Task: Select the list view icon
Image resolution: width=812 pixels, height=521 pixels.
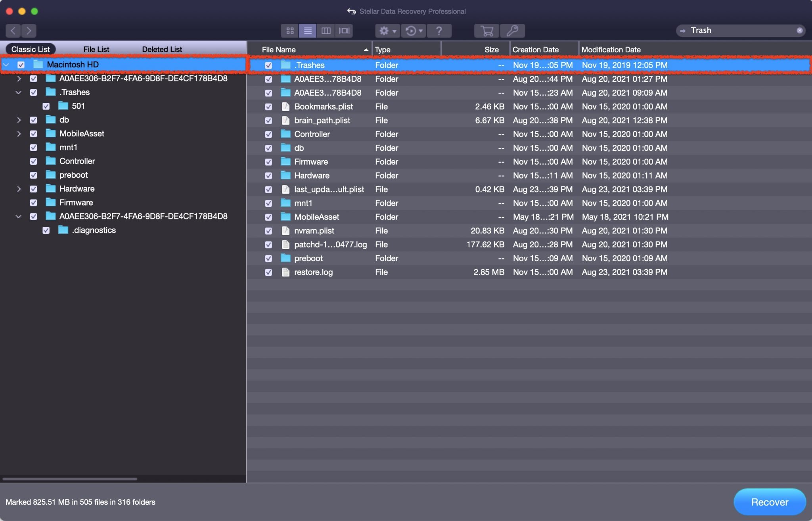Action: (308, 31)
